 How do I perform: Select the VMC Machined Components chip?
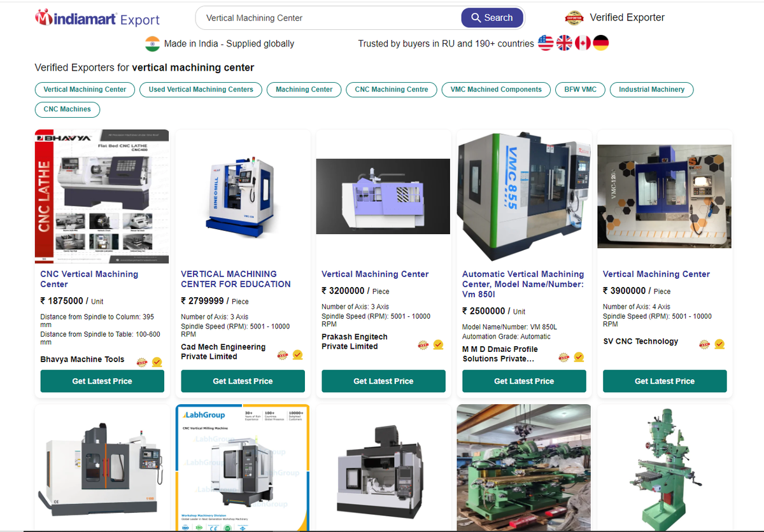(496, 90)
